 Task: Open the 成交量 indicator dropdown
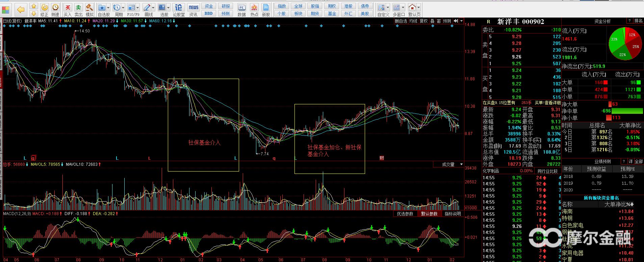click(x=462, y=164)
